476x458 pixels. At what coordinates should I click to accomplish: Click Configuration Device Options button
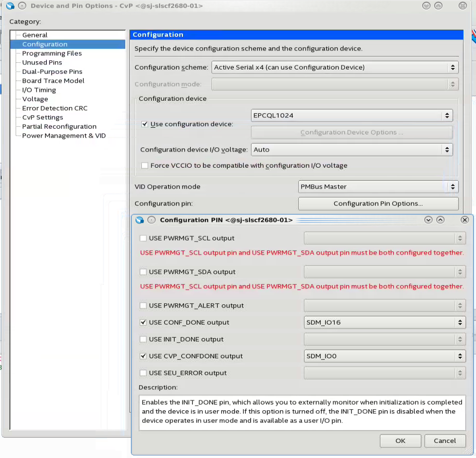352,132
